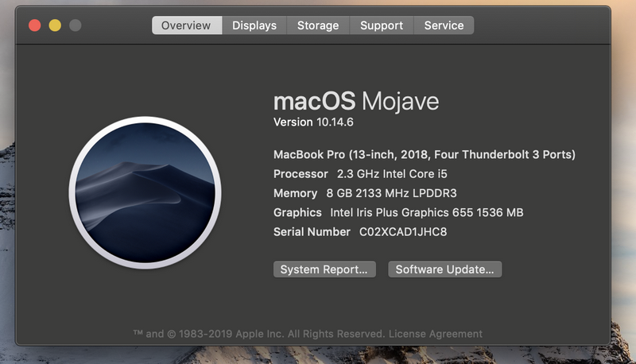636x364 pixels.
Task: Click the Apple Inc. copyright notice
Action: (x=259, y=334)
